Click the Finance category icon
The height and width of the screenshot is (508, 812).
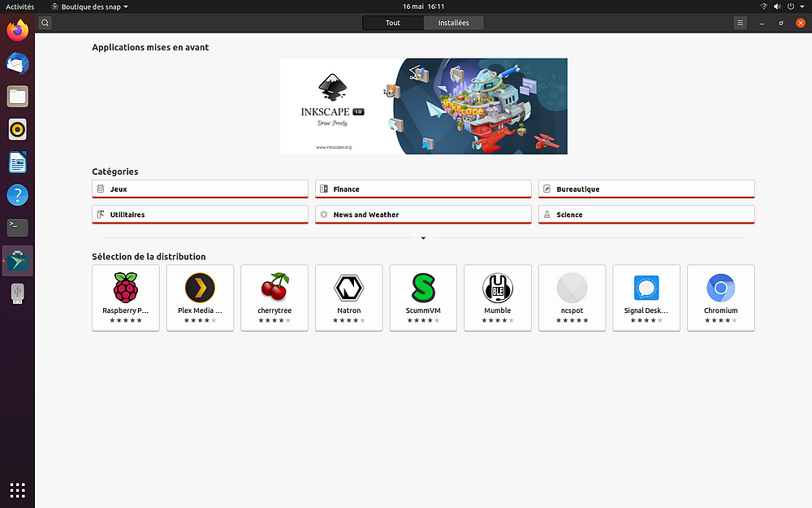[x=324, y=189]
